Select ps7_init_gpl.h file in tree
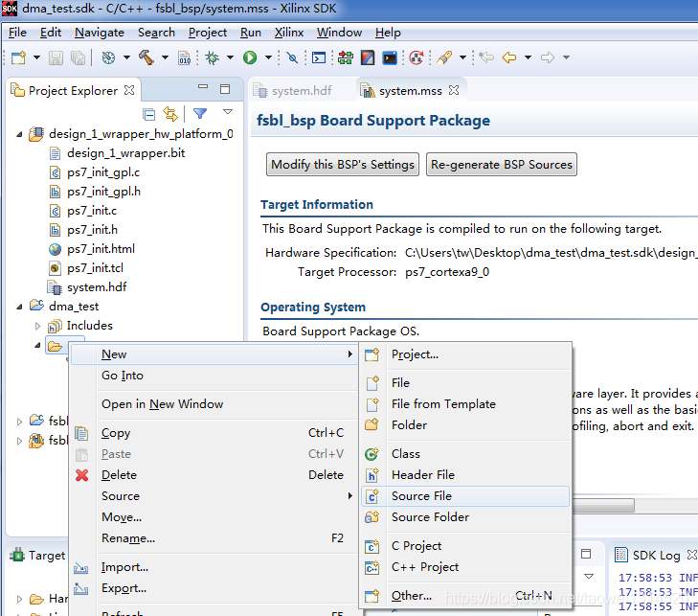This screenshot has width=698, height=616. pos(103,192)
